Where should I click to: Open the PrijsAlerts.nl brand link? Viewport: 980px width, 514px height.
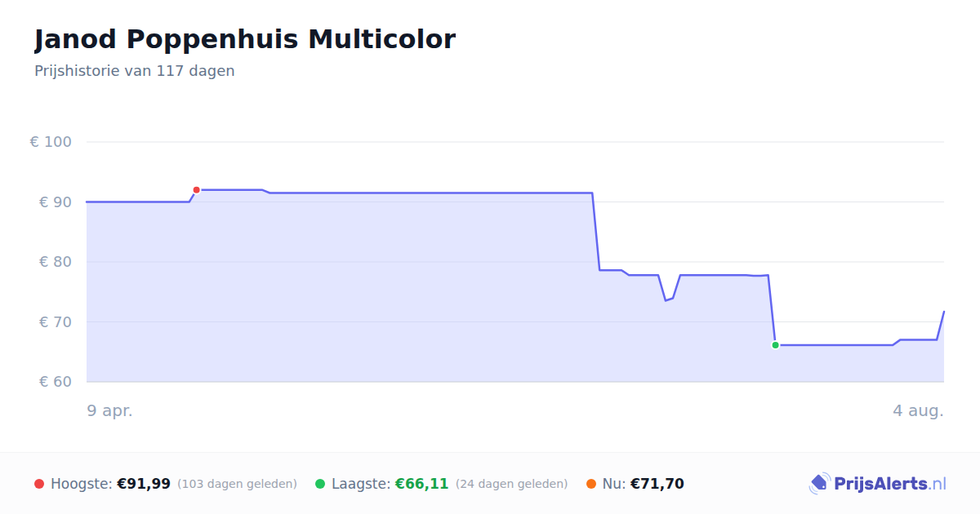(x=878, y=484)
